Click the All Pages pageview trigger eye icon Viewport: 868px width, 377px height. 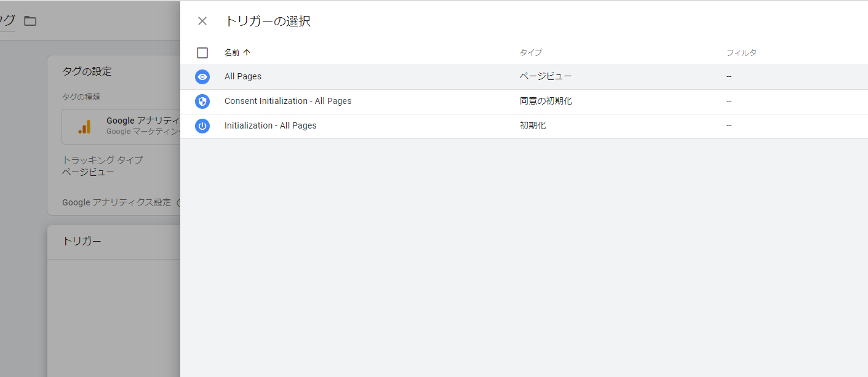(x=202, y=76)
